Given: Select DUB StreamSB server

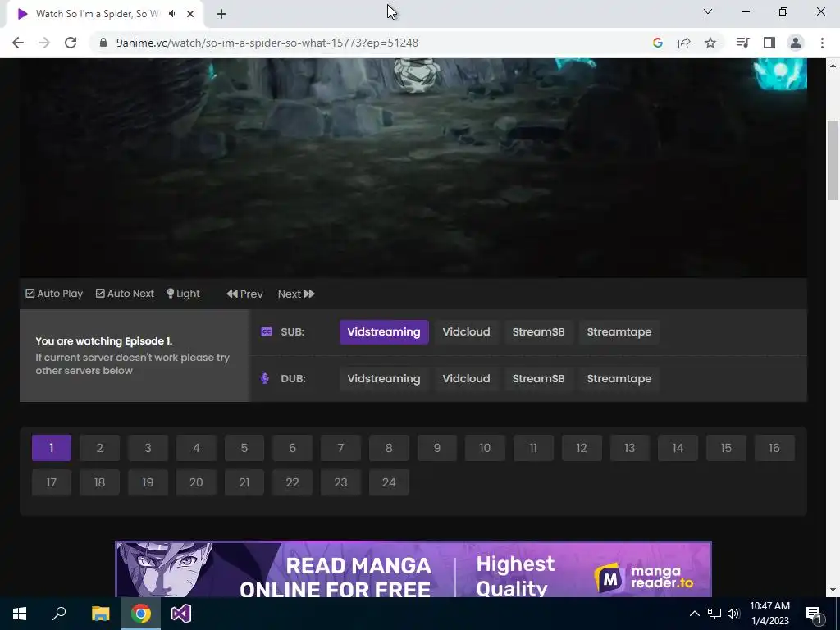Looking at the screenshot, I should pos(538,378).
